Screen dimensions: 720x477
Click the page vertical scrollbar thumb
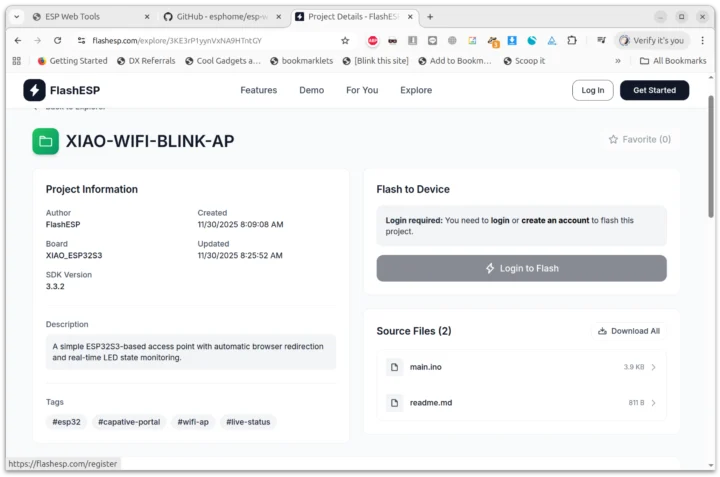pos(711,158)
